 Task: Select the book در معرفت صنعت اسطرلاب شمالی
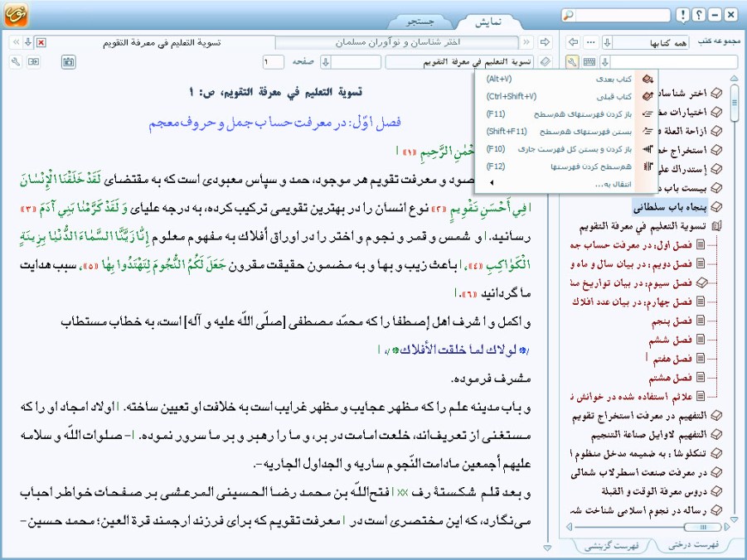click(639, 472)
